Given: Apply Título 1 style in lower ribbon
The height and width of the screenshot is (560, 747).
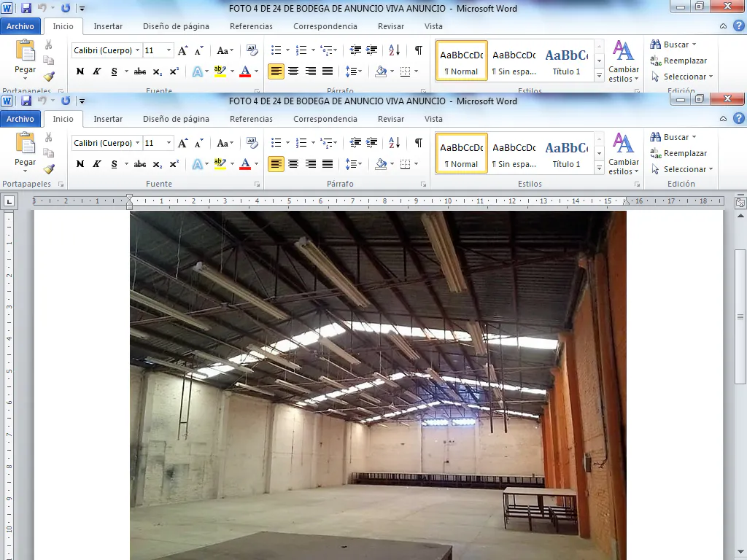Looking at the screenshot, I should click(566, 155).
